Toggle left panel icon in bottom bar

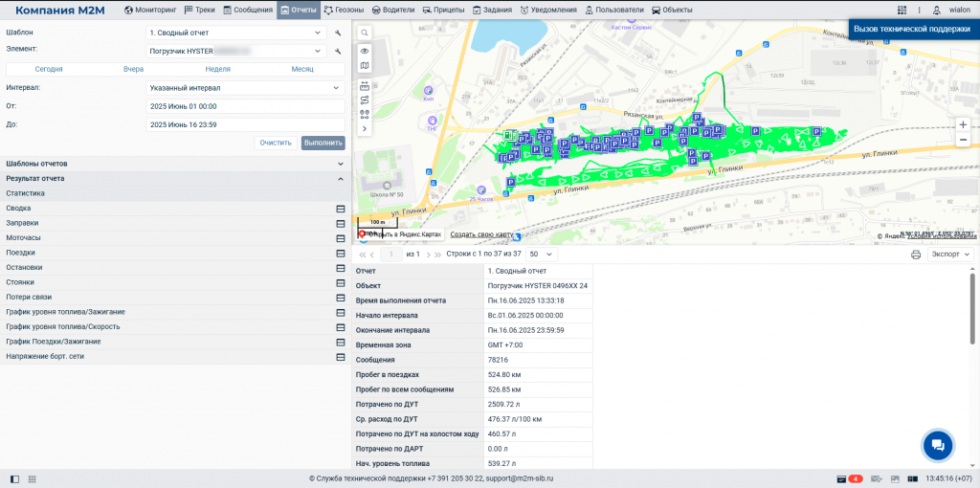click(14, 478)
